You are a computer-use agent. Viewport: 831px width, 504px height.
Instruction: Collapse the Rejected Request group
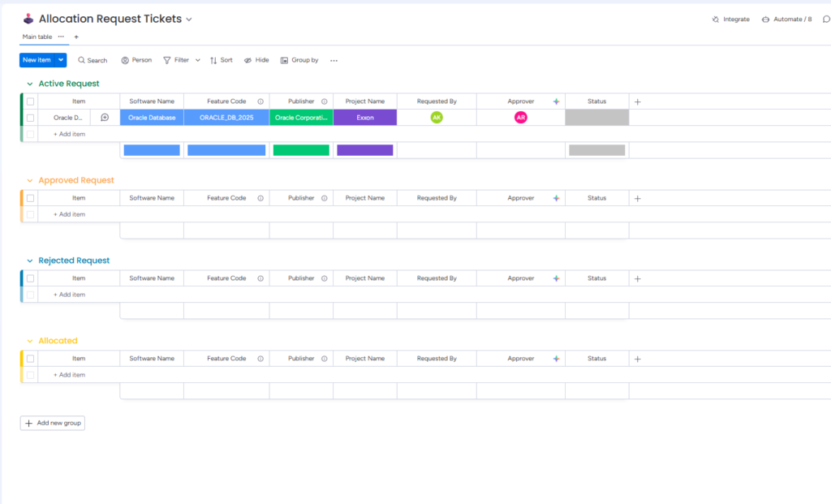(x=30, y=261)
